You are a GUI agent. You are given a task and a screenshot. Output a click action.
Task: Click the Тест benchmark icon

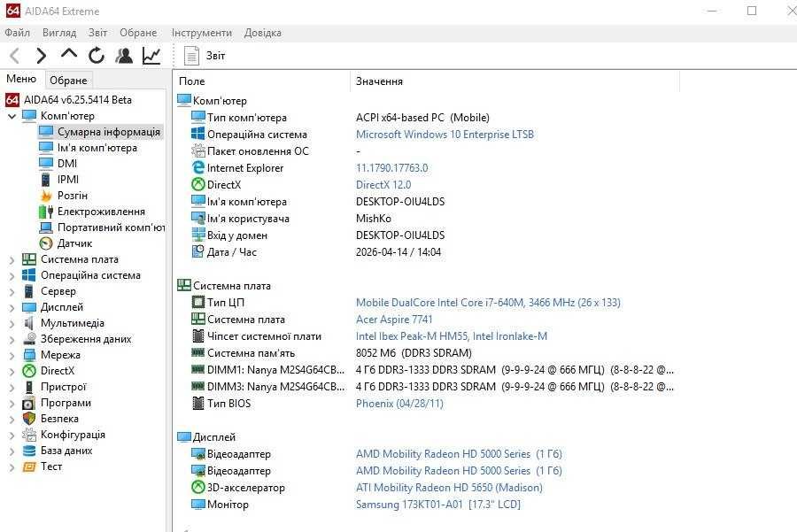(29, 466)
